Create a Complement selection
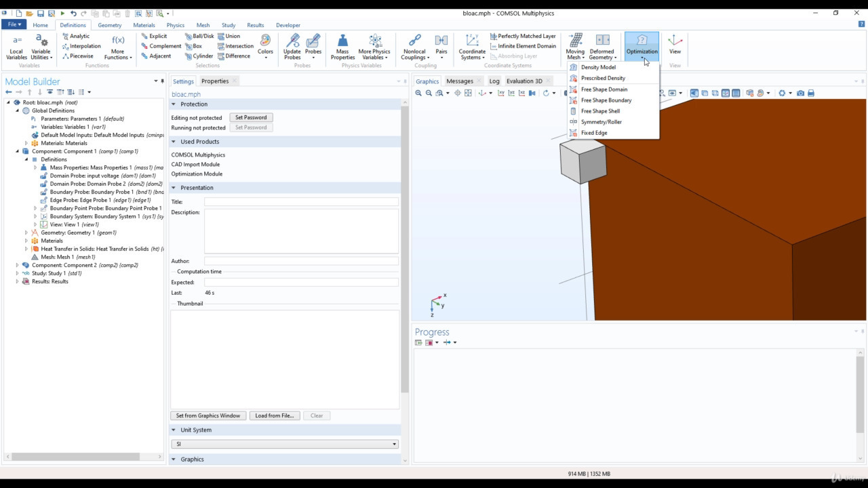 161,46
